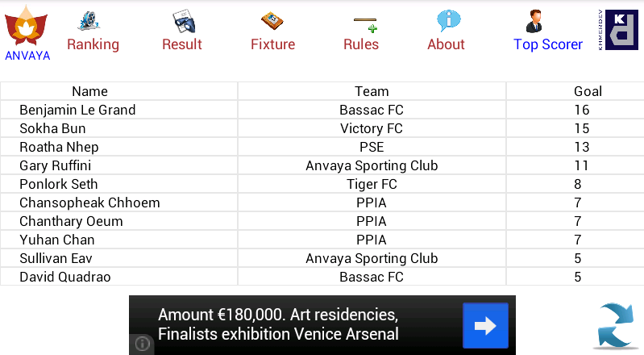Click the Team column header
644x355 pixels.
(372, 91)
